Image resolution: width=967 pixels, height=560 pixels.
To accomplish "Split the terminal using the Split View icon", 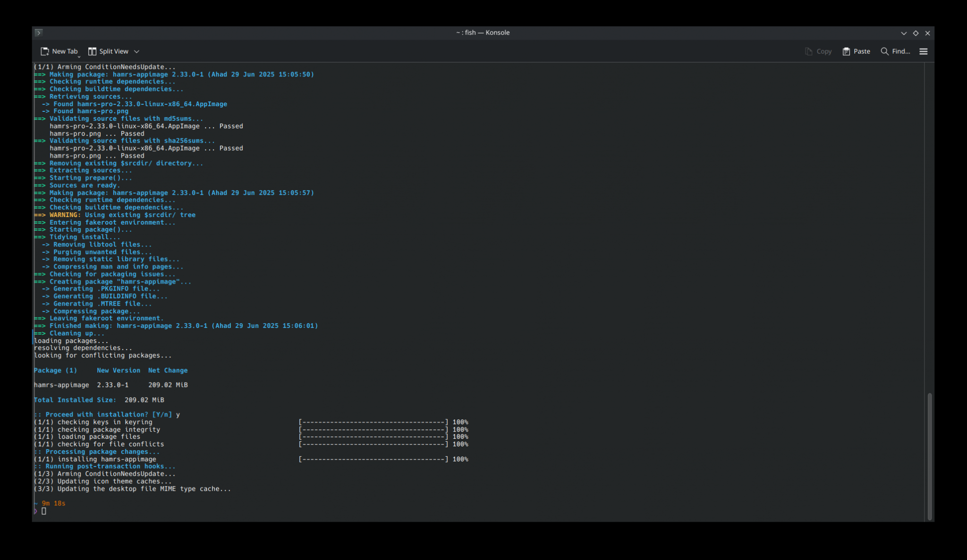I will point(93,51).
